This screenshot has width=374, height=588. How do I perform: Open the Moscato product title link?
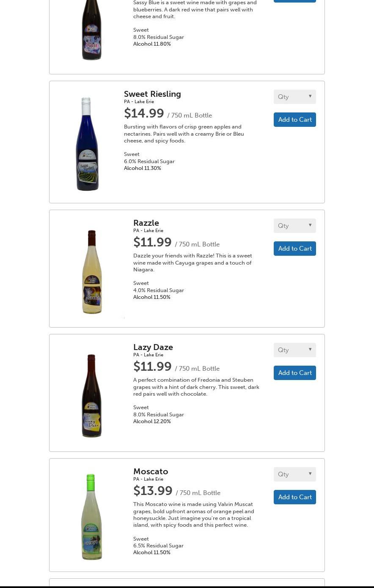(x=151, y=471)
